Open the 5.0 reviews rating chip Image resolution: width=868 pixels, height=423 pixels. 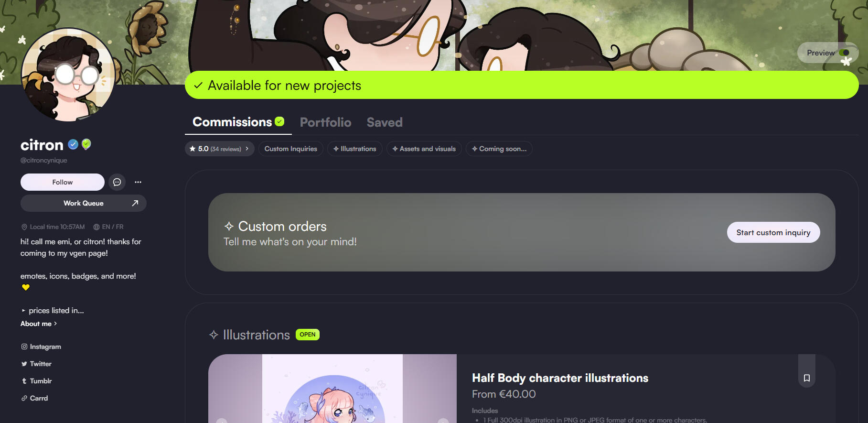click(x=219, y=149)
